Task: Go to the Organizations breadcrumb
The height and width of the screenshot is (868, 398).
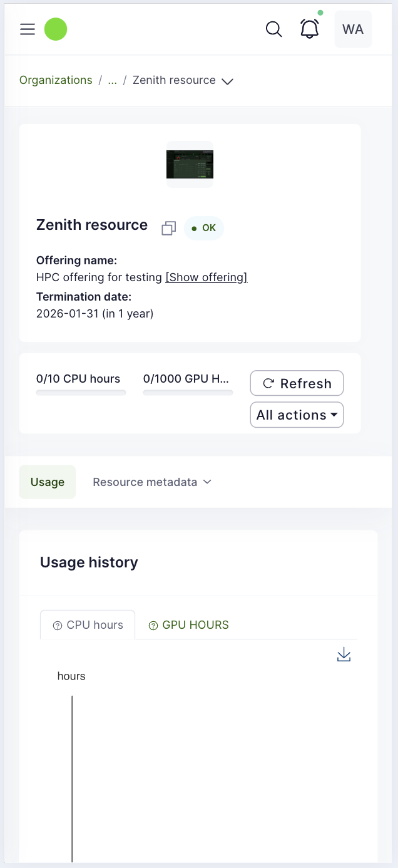Action: click(x=56, y=80)
